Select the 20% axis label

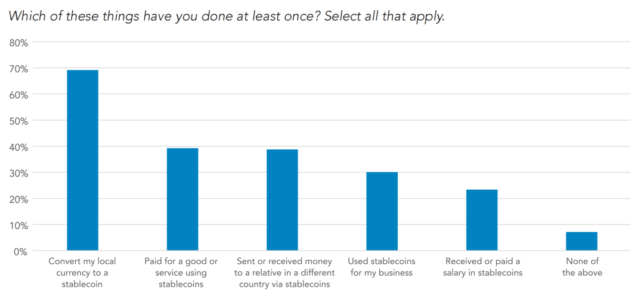pyautogui.click(x=18, y=199)
